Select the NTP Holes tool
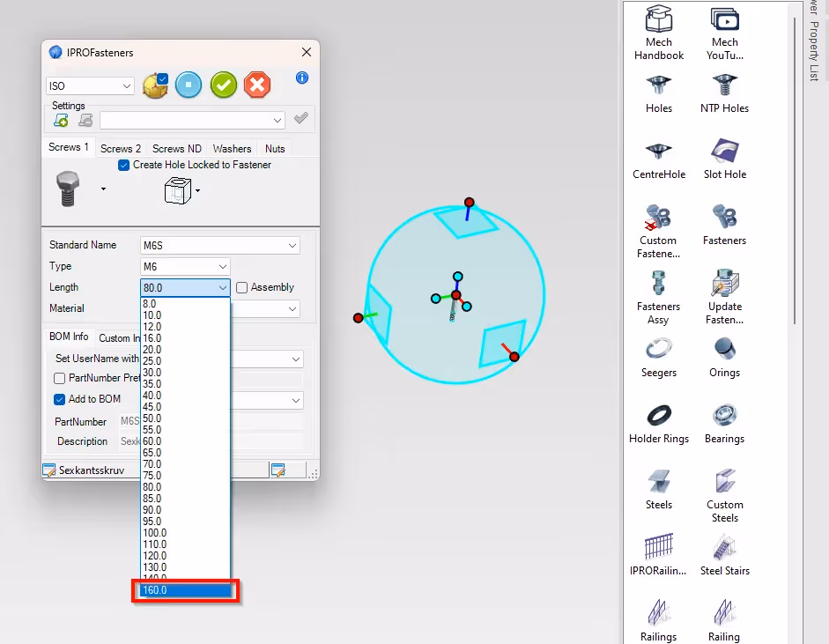Screen dimensions: 829x644 724,94
